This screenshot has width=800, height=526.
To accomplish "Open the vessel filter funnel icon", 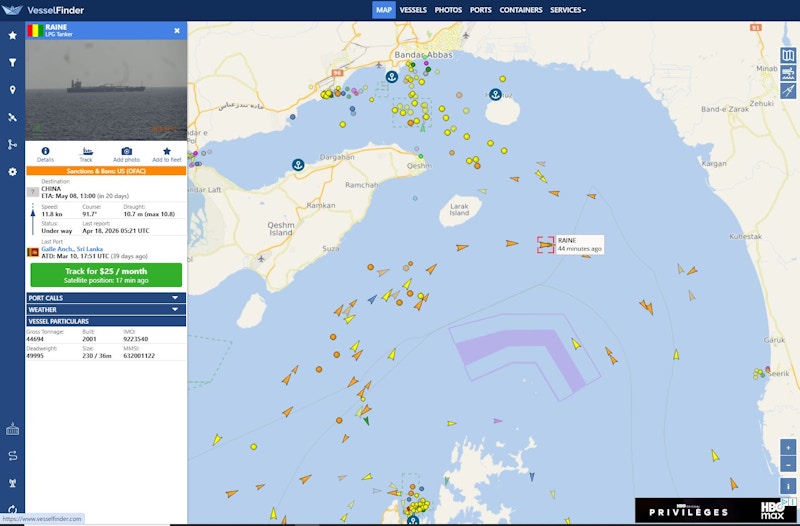I will point(12,62).
